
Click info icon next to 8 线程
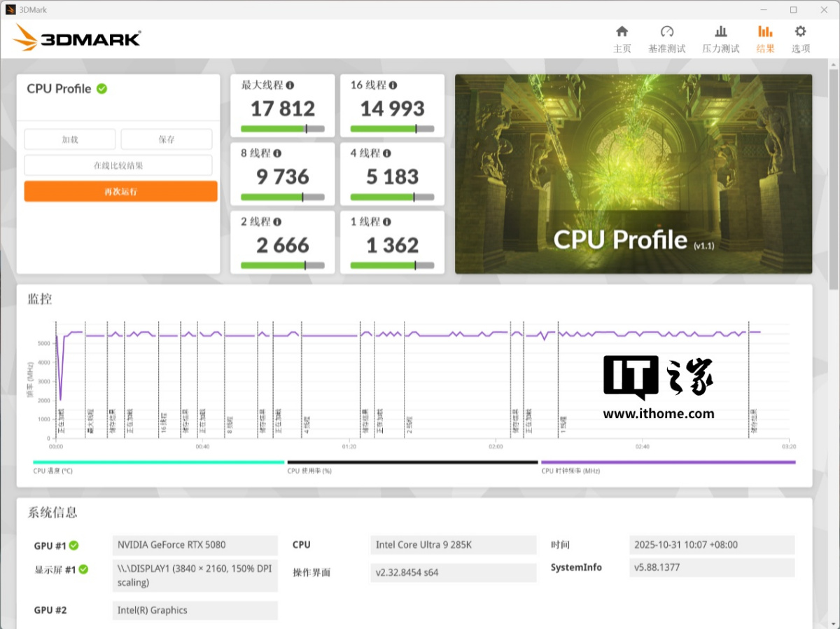coord(277,153)
